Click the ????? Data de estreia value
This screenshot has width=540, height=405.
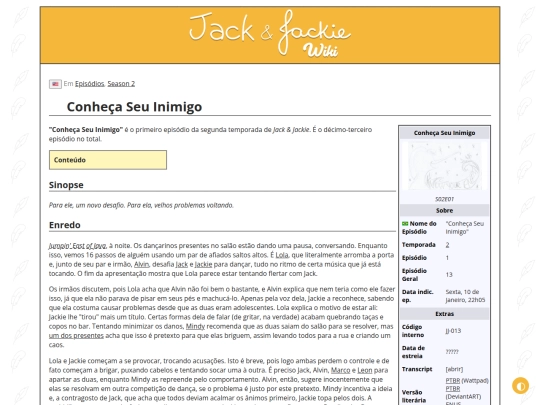452,352
